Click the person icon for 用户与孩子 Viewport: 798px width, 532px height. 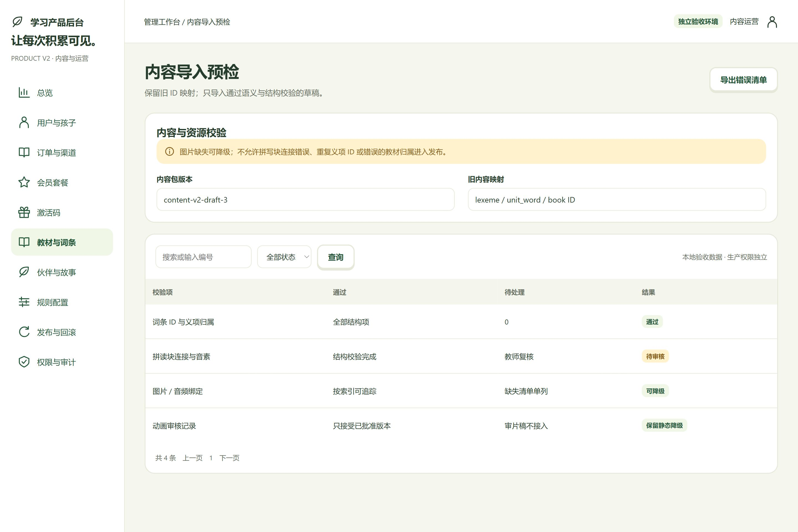coord(24,122)
